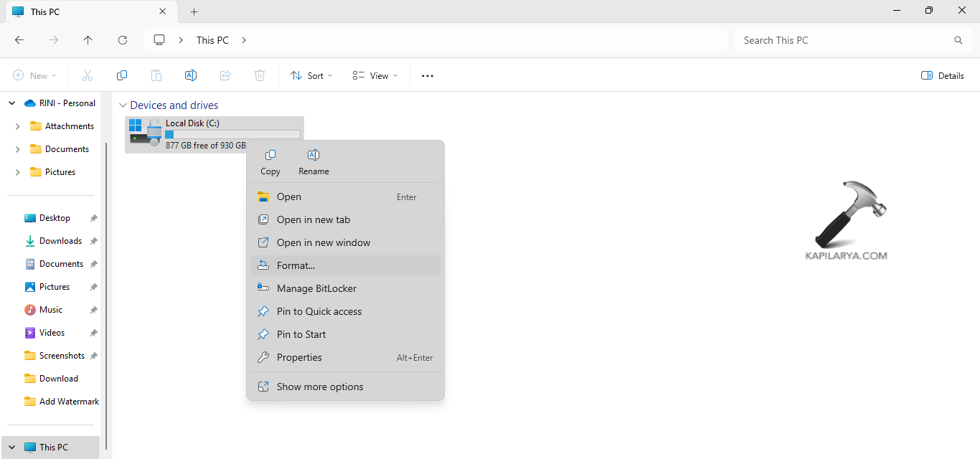Open the View dropdown
The image size is (980, 459).
[374, 75]
